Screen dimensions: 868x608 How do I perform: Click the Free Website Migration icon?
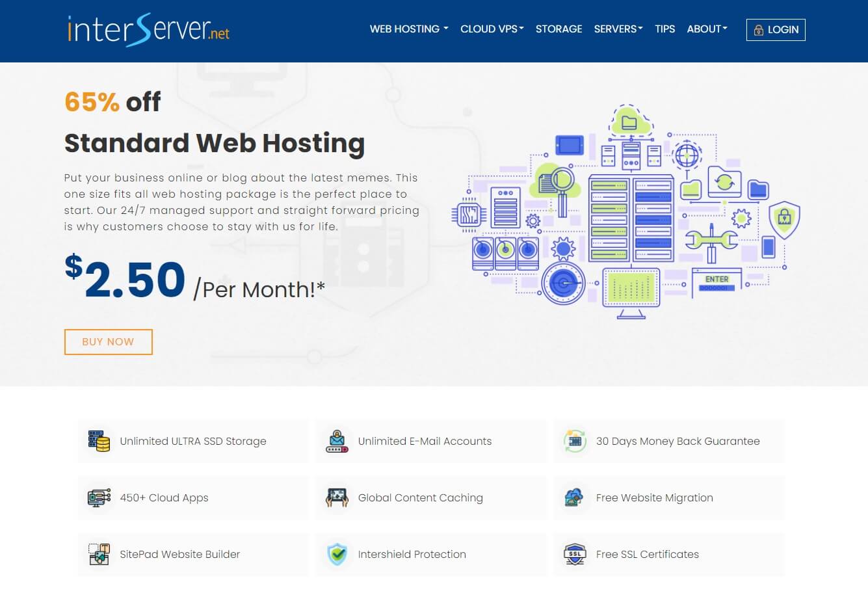[573, 497]
